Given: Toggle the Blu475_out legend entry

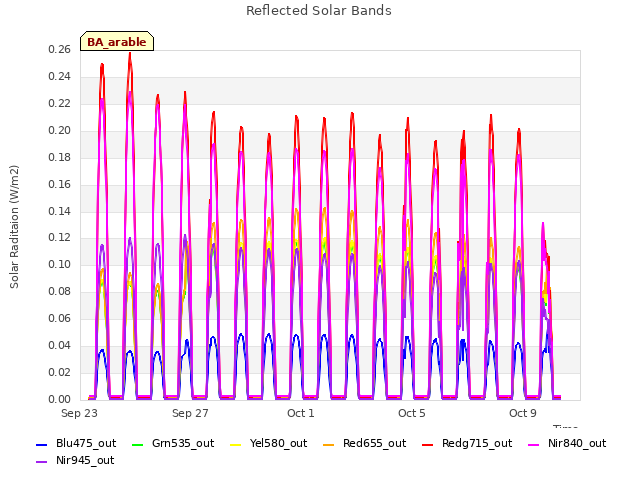Looking at the screenshot, I should coord(76,444).
